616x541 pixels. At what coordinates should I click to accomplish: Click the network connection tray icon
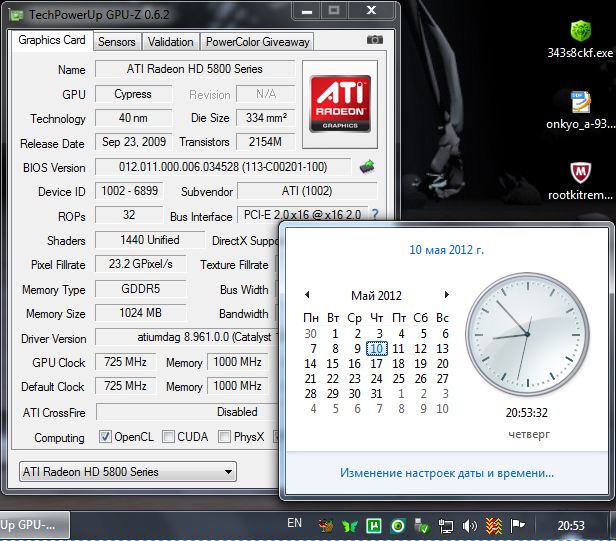click(446, 526)
